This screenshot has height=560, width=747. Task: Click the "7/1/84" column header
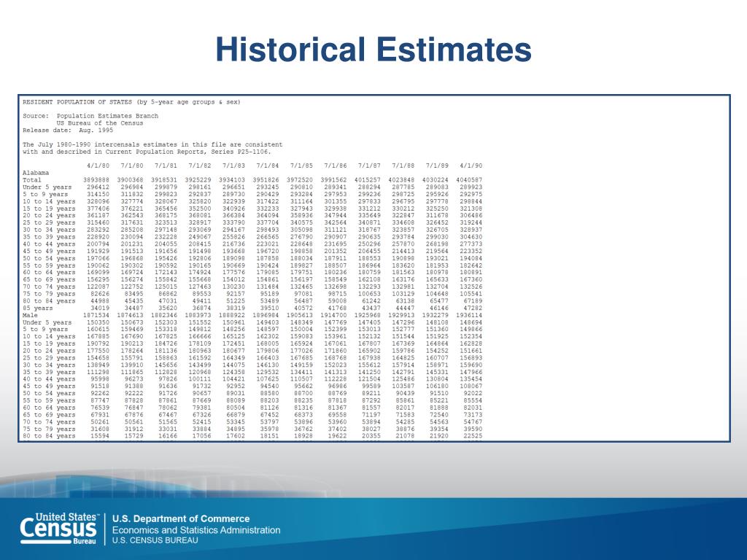point(267,166)
